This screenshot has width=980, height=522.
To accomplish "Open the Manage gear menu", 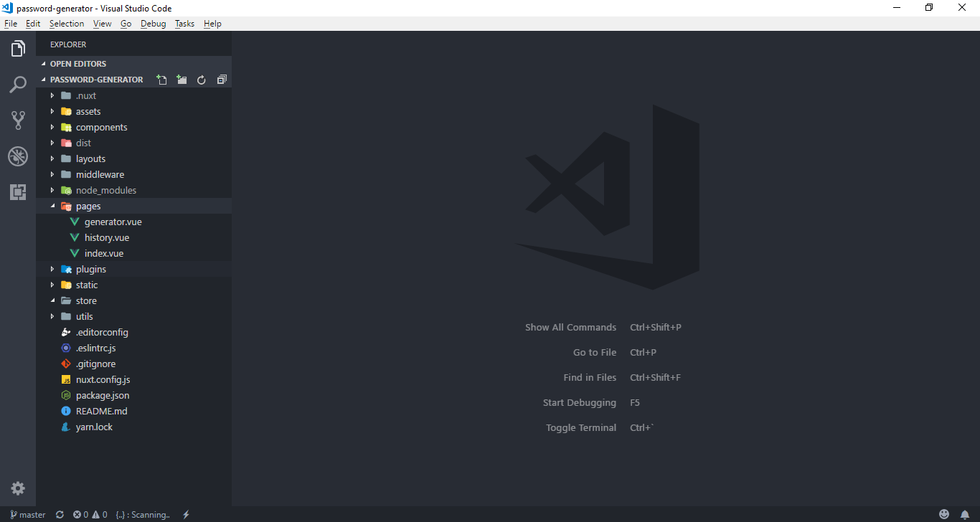I will 18,488.
